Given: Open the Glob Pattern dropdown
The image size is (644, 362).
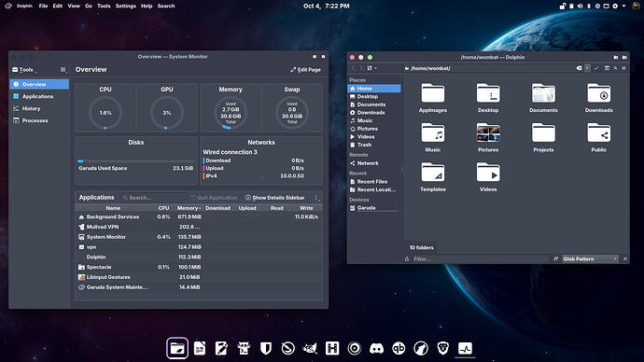Looking at the screenshot, I should [x=590, y=259].
